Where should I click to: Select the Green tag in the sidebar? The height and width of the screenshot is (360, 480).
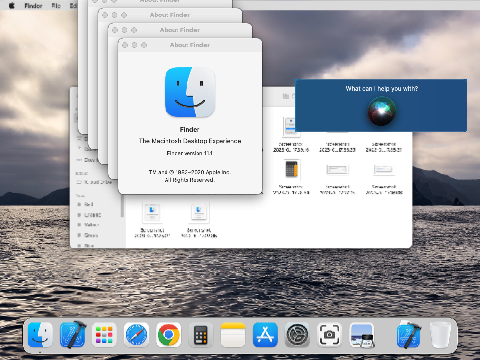[x=88, y=235]
